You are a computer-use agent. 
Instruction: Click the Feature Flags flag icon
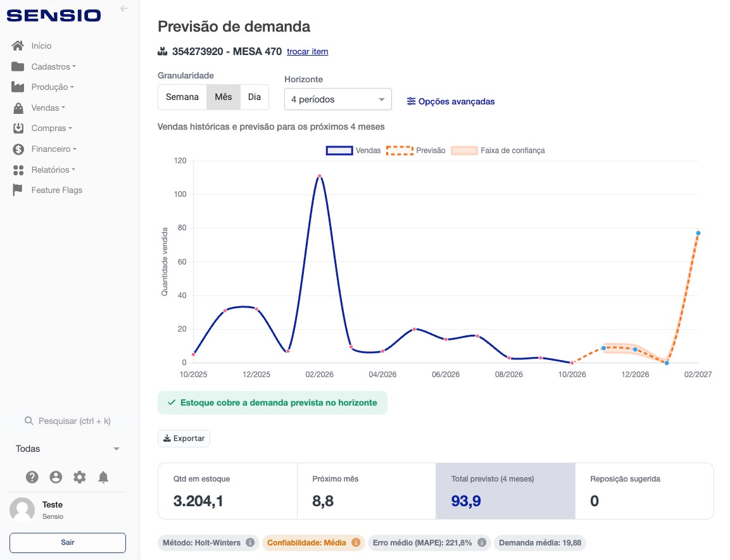point(18,190)
